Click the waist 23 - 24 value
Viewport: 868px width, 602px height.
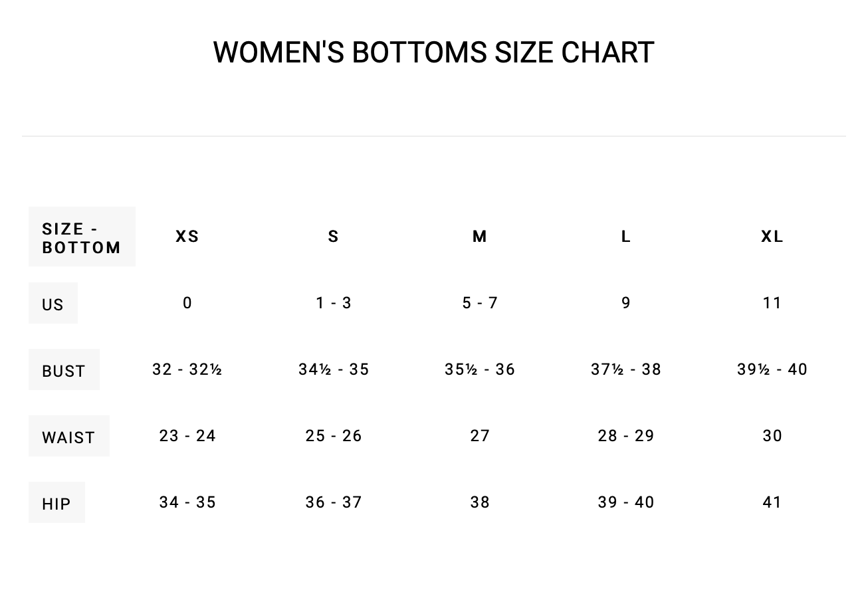pyautogui.click(x=187, y=436)
